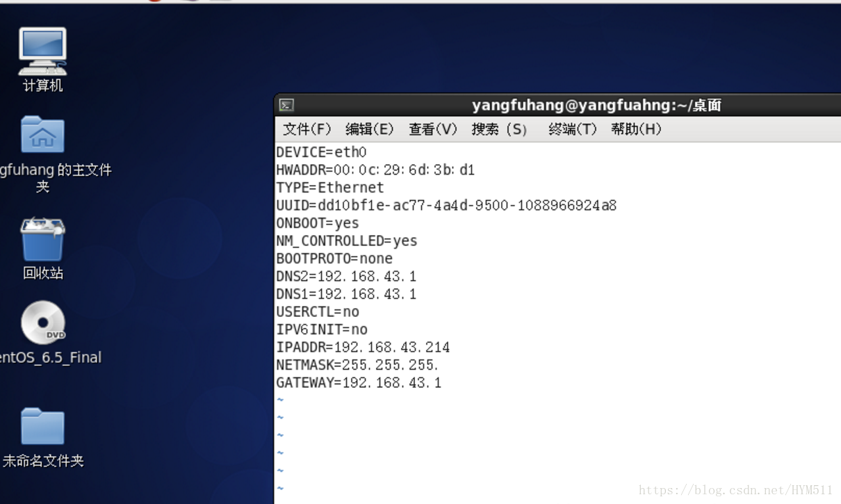The width and height of the screenshot is (841, 504).
Task: Open the 终端(T) menu
Action: coord(573,129)
